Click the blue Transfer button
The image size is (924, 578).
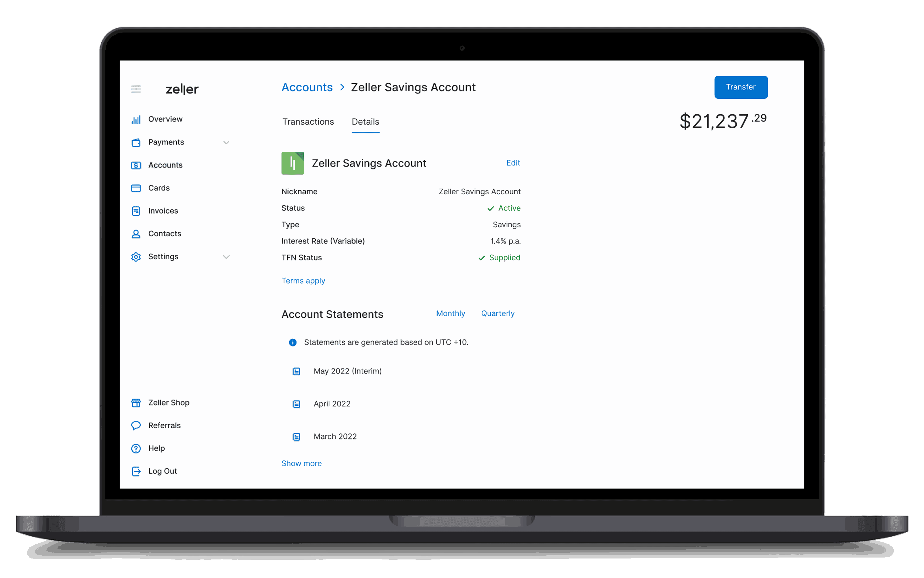pyautogui.click(x=741, y=87)
